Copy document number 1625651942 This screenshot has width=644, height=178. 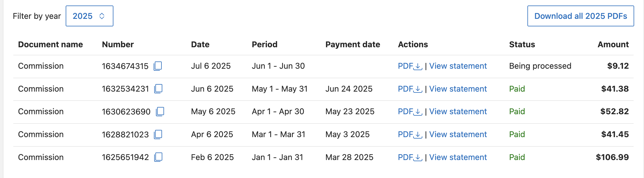(158, 157)
